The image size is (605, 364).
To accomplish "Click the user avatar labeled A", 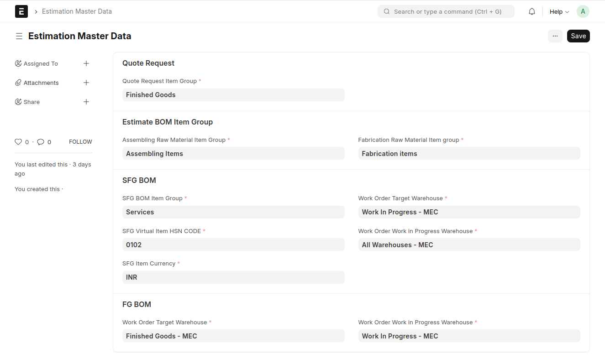I will pyautogui.click(x=583, y=11).
